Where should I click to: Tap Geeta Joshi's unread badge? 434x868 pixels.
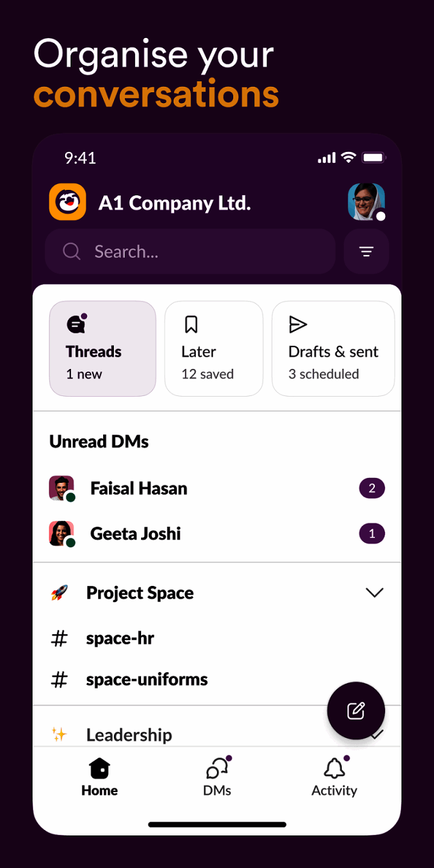coord(372,533)
